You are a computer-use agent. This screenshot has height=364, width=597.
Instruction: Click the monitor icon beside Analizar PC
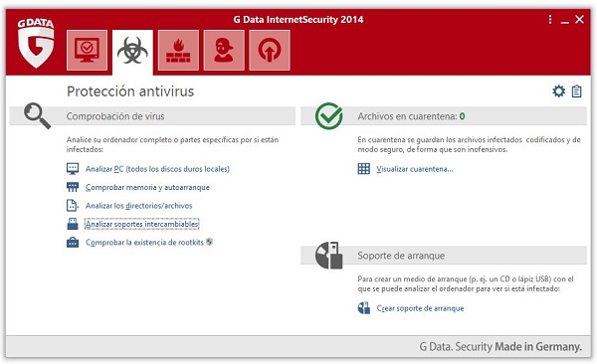point(73,169)
